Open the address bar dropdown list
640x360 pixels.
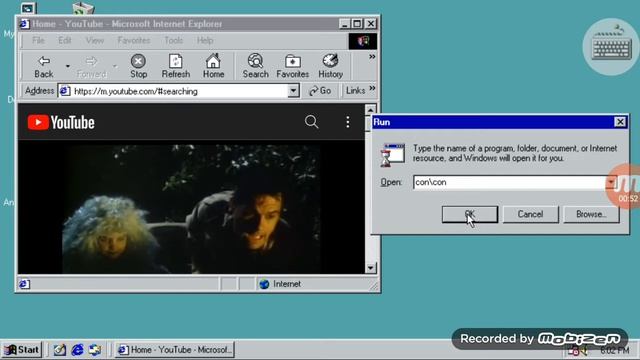pos(293,91)
